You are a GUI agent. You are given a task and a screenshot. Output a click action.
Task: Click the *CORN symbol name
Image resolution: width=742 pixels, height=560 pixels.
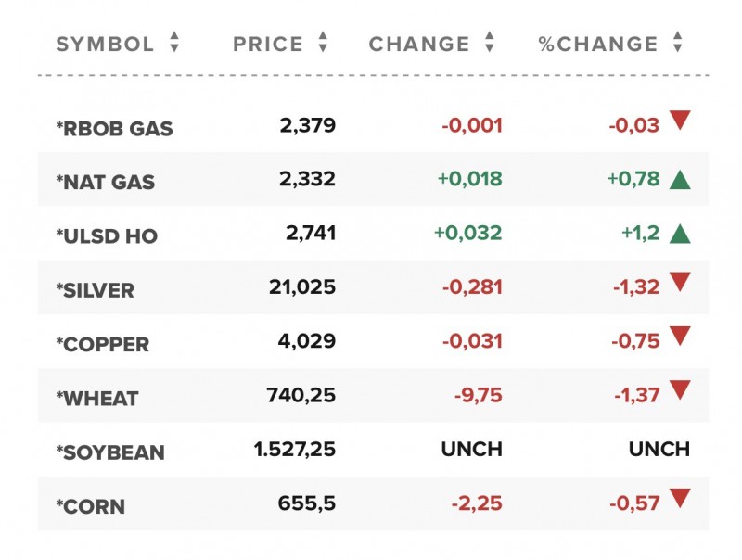[91, 506]
